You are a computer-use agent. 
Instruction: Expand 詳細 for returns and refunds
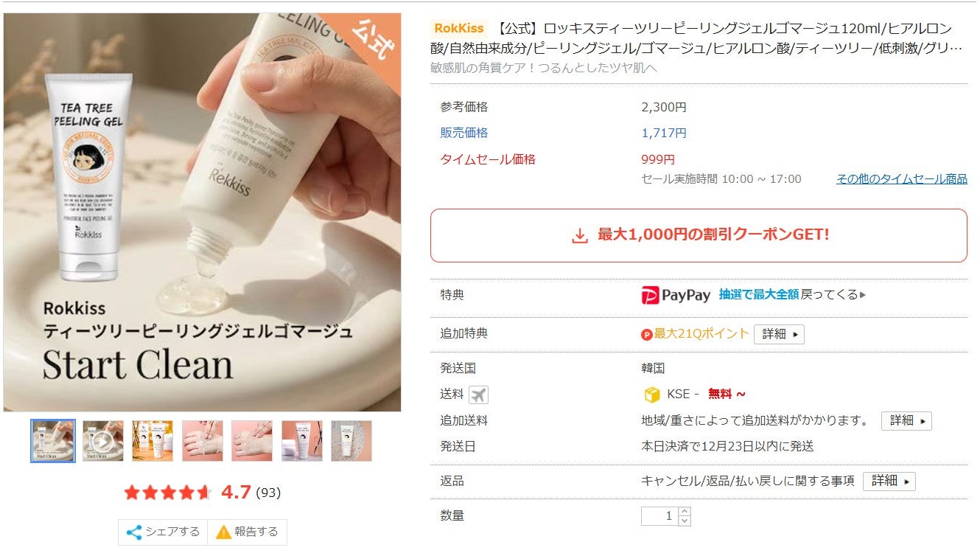coord(889,481)
